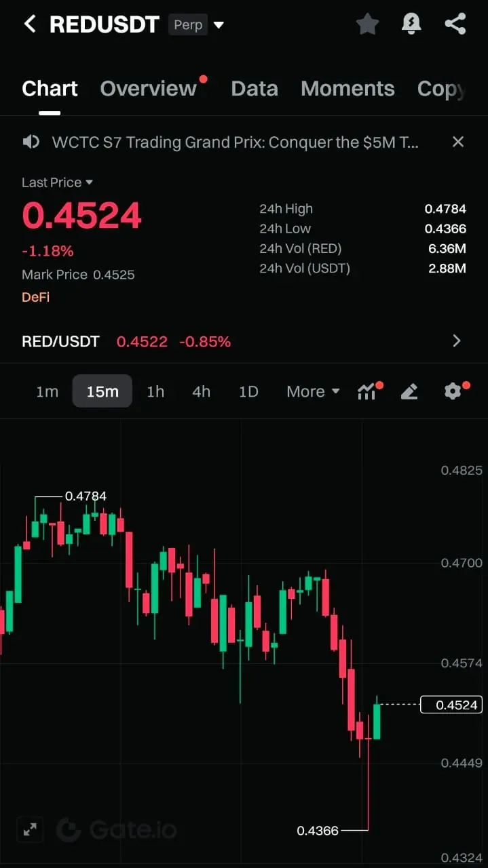Tap the 0.4449 price axis label
Image resolution: width=488 pixels, height=868 pixels.
click(462, 763)
